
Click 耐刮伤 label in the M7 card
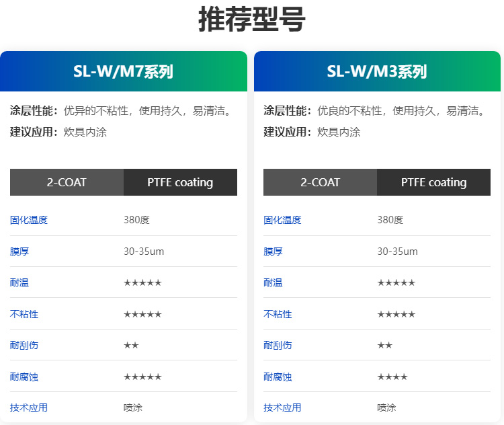point(24,345)
